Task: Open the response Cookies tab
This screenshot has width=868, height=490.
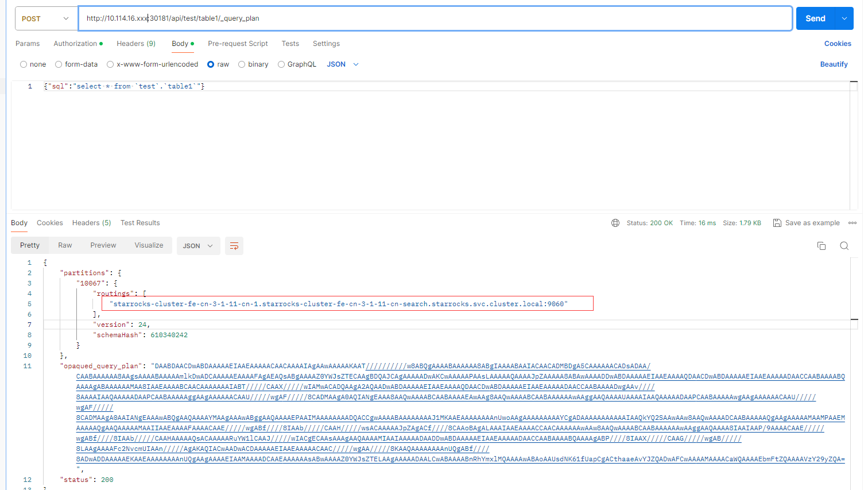Action: coord(50,223)
